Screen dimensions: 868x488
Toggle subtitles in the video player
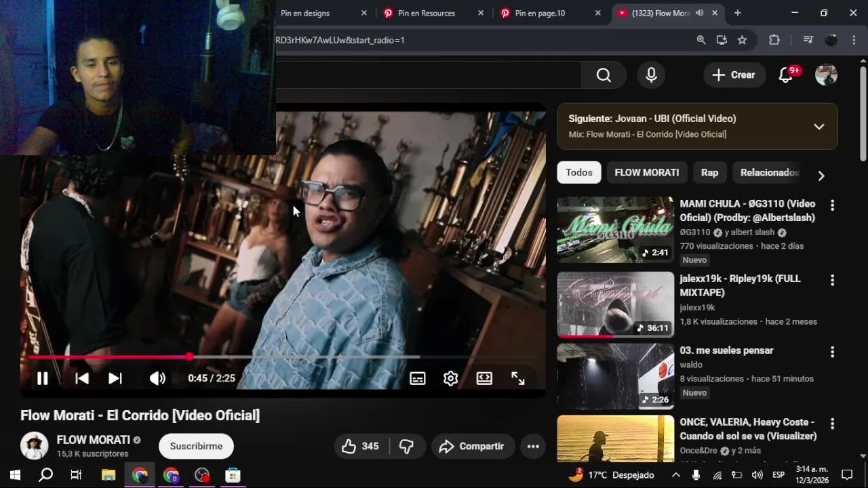(418, 378)
